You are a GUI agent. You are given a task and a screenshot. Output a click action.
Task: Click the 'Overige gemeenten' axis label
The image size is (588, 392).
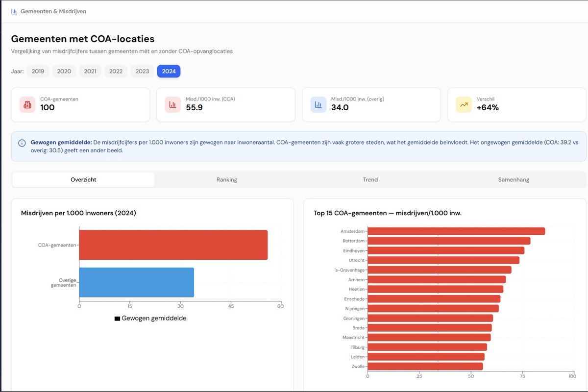(64, 282)
